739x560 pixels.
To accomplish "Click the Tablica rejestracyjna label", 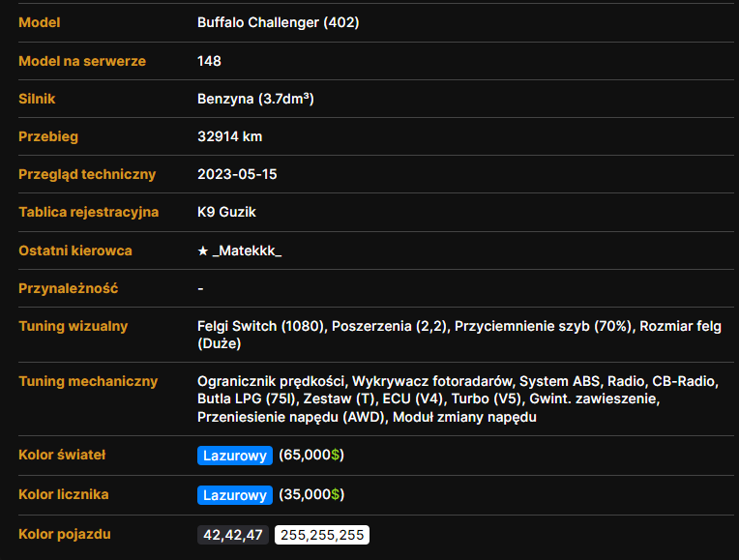I will click(x=89, y=212).
